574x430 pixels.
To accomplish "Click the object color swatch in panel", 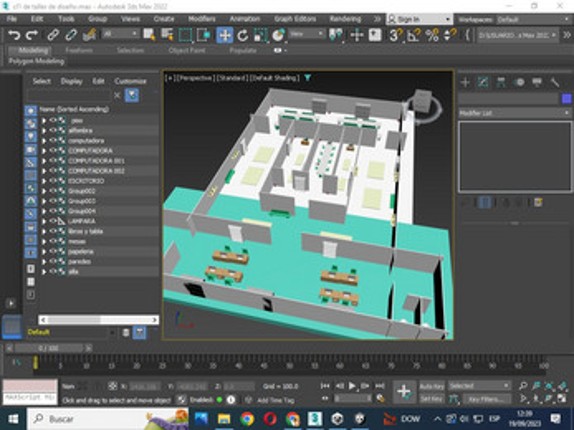I will pyautogui.click(x=566, y=98).
